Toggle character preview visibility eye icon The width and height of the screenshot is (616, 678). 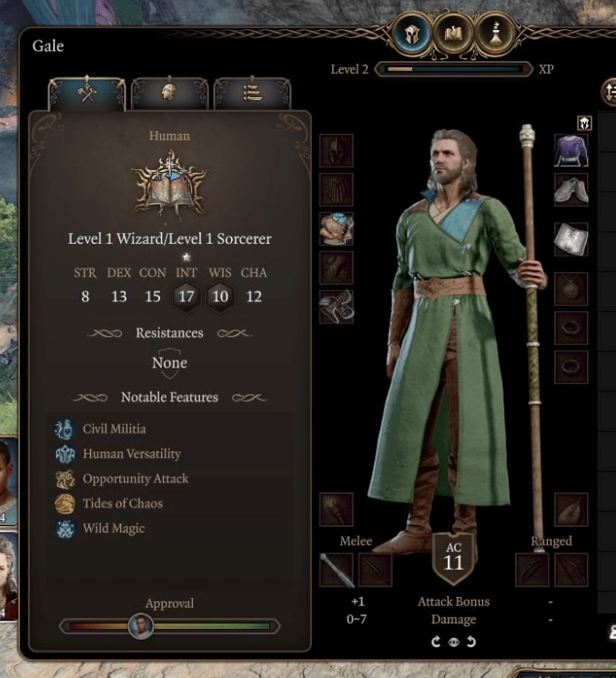pyautogui.click(x=453, y=642)
